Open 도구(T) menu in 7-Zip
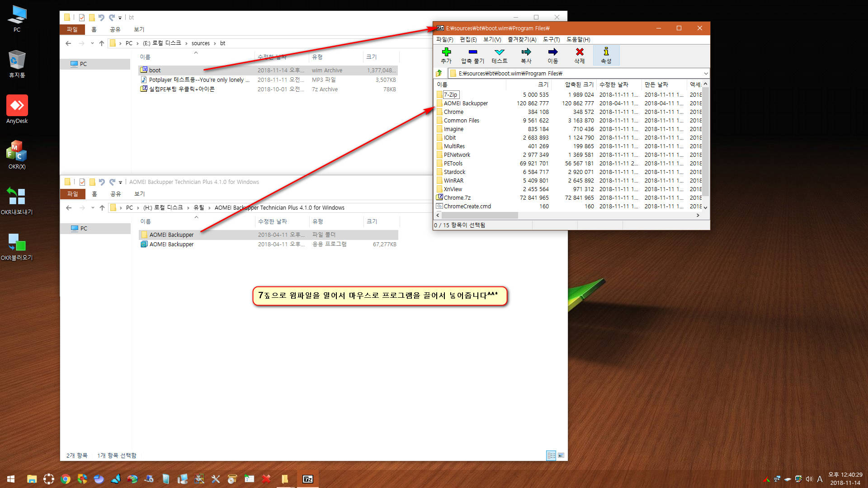Viewport: 868px width, 488px height. click(552, 40)
